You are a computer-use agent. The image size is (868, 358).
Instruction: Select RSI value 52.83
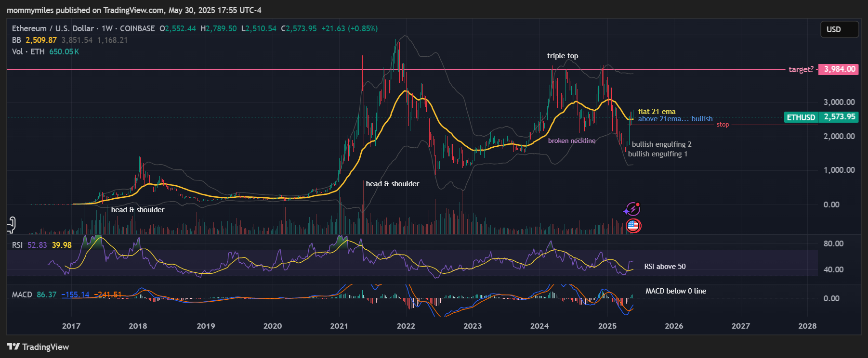coord(37,245)
